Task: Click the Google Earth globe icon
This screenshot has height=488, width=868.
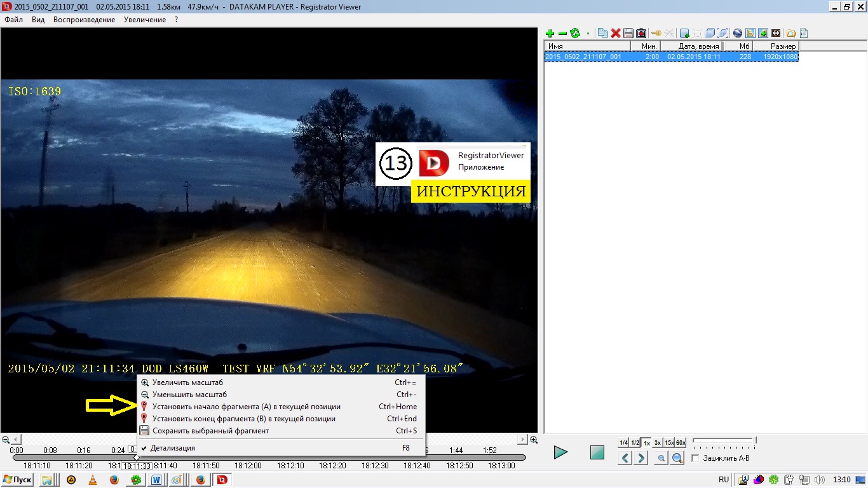Action: (738, 33)
